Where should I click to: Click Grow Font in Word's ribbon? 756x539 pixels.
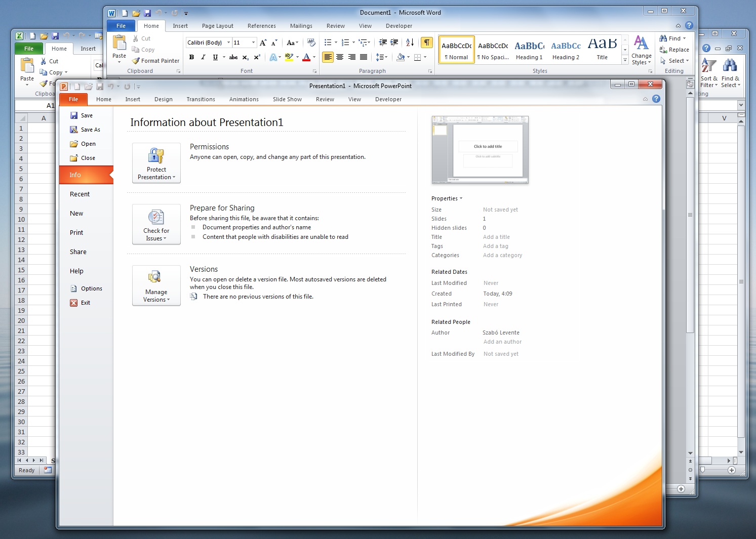pos(263,43)
